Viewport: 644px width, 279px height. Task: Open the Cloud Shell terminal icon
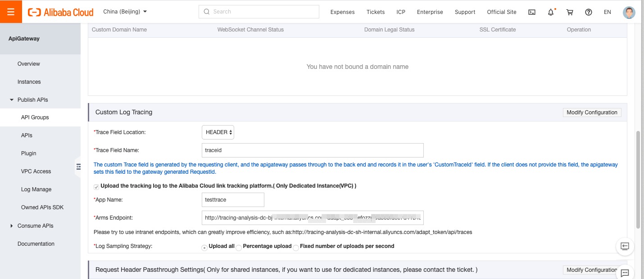[532, 12]
